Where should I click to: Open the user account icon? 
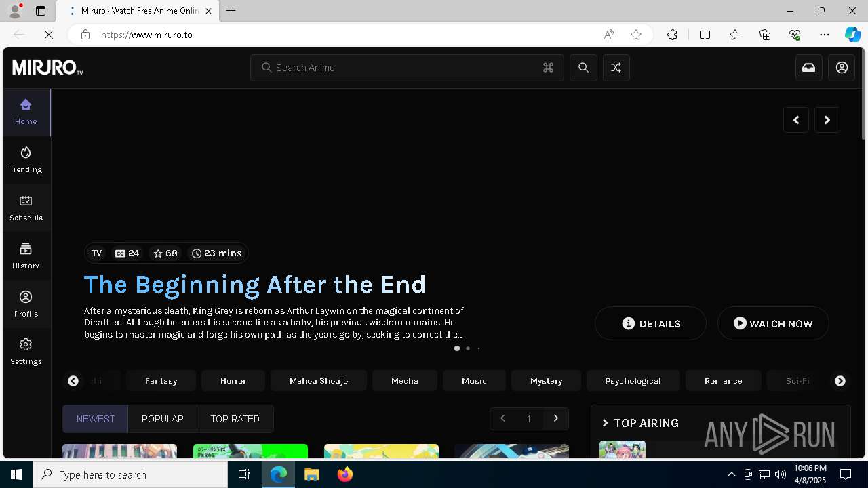point(842,68)
